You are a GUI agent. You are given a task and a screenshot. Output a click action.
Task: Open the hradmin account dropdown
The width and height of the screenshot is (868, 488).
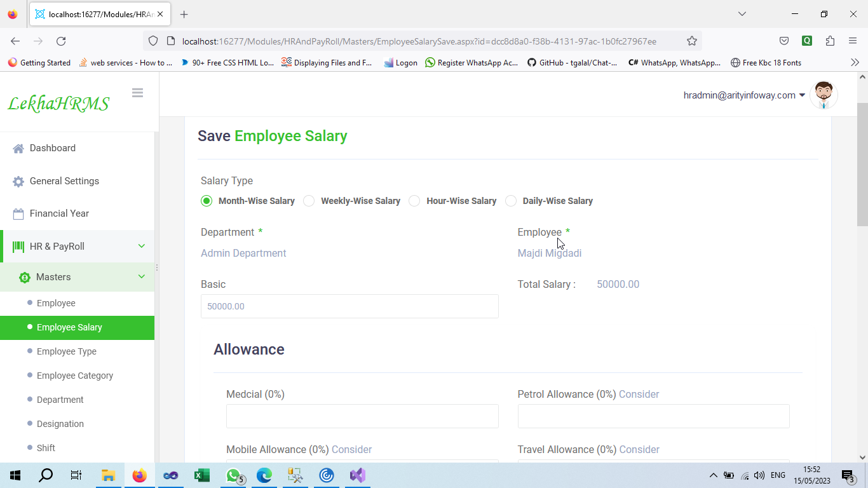tap(744, 95)
